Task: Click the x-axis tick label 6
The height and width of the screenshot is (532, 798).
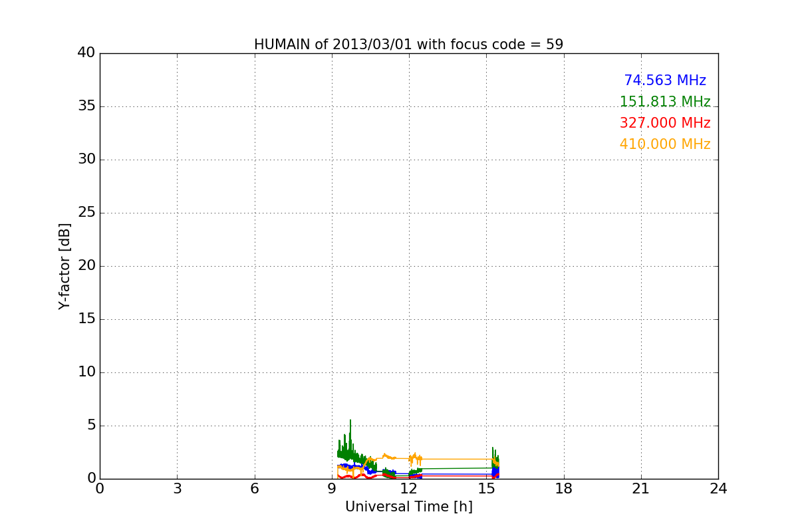Action: coord(255,489)
